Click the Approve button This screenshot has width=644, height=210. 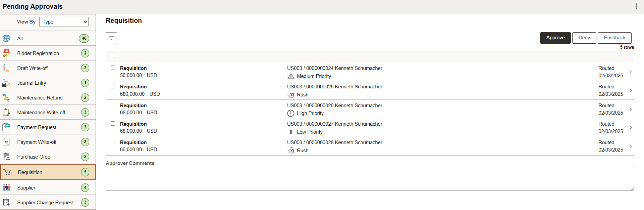555,38
